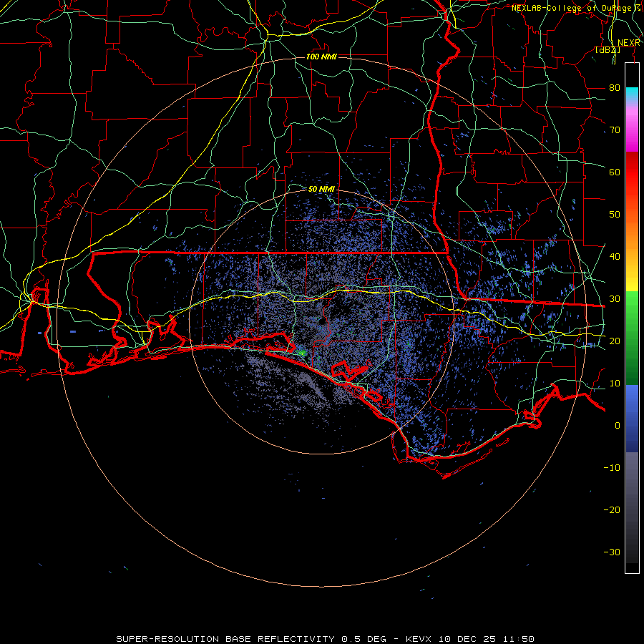The height and width of the screenshot is (644, 644).
Task: Click the Super-Resolution Base Reflectivity caption
Action: click(x=325, y=639)
